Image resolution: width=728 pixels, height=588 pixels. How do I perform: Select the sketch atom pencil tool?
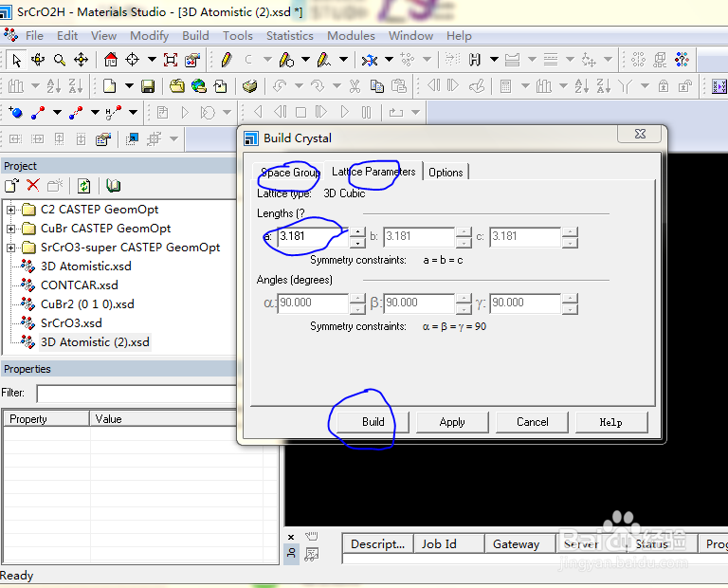point(227,60)
